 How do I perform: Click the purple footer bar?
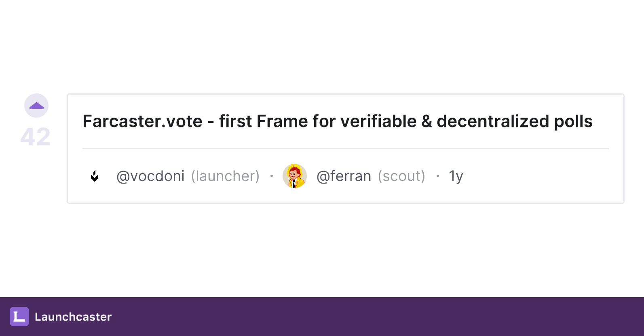tap(322, 317)
